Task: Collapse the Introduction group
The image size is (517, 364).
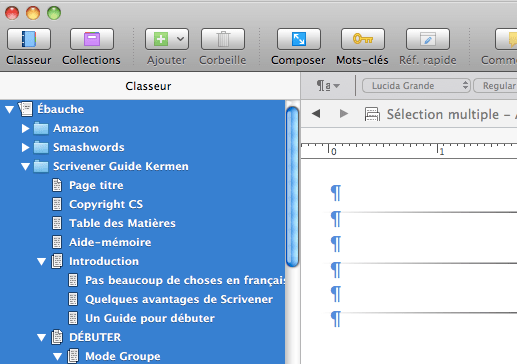Action: coord(41,261)
